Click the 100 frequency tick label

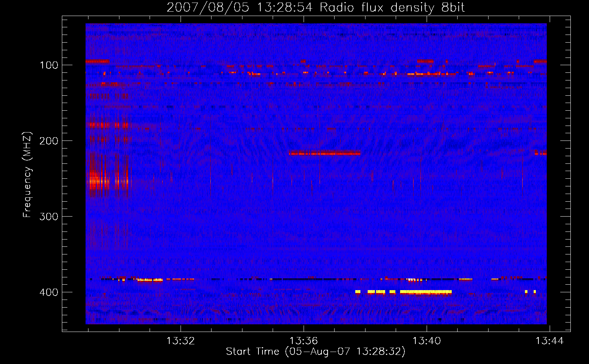49,65
